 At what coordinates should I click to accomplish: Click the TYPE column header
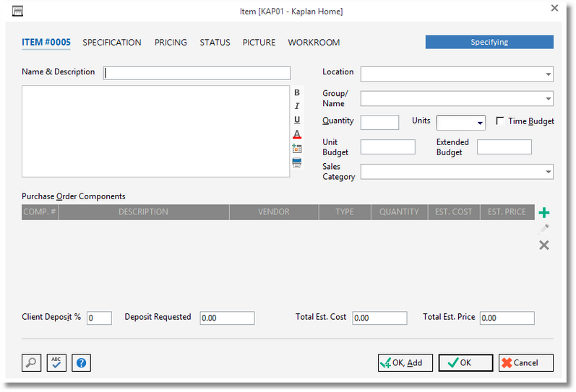[x=345, y=212]
